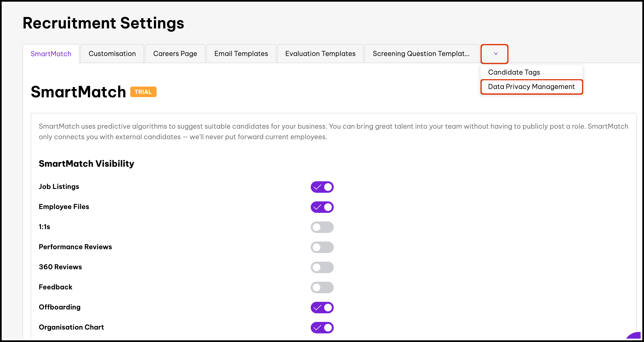This screenshot has width=644, height=342.
Task: Enable Performance Reviews toggle
Action: click(x=322, y=247)
